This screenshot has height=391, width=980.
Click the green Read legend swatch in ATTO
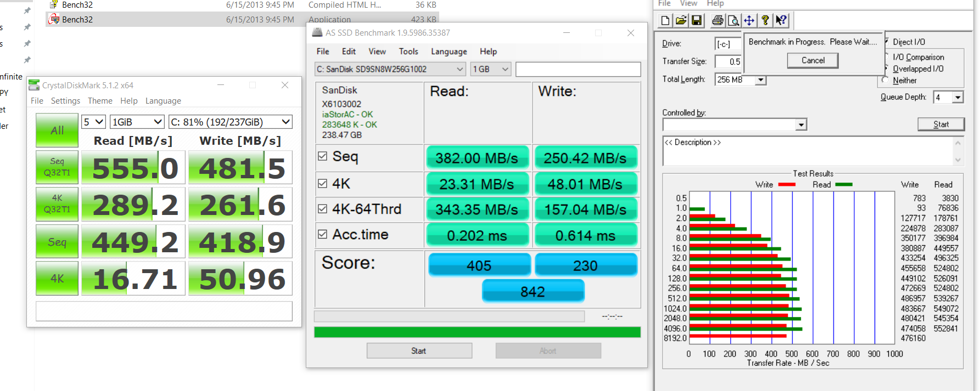(843, 185)
